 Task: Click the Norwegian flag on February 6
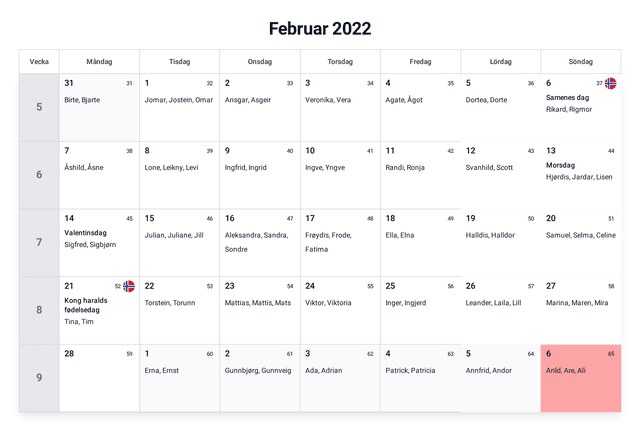pos(610,83)
